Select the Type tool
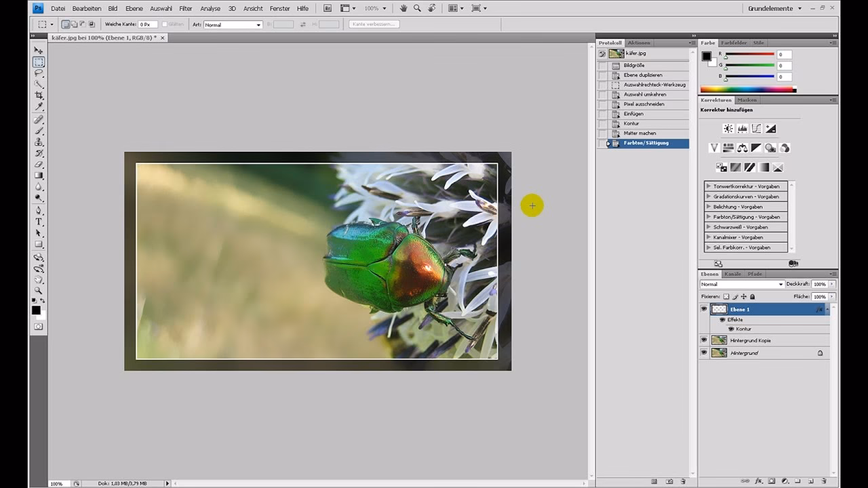Viewport: 868px width, 488px height. [x=39, y=222]
